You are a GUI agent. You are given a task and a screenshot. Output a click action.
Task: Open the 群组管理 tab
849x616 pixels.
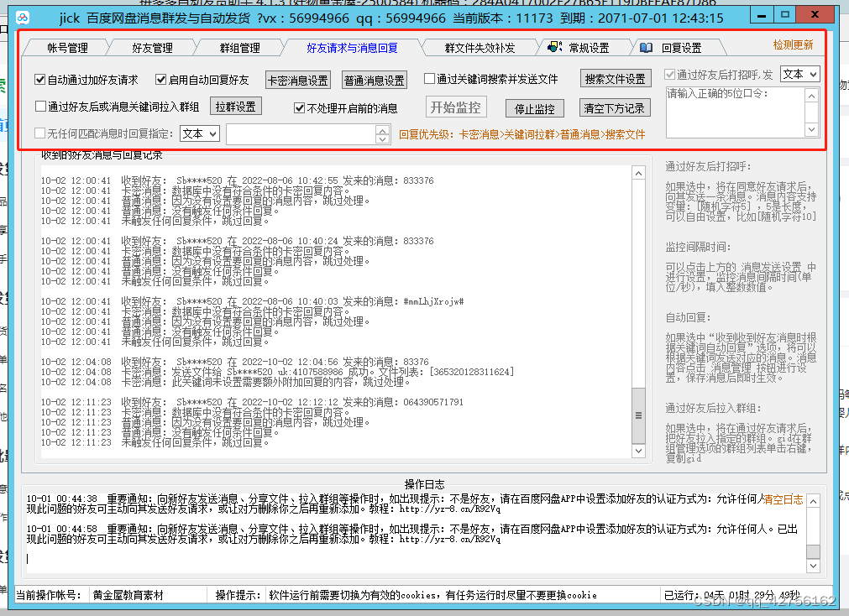click(x=240, y=48)
